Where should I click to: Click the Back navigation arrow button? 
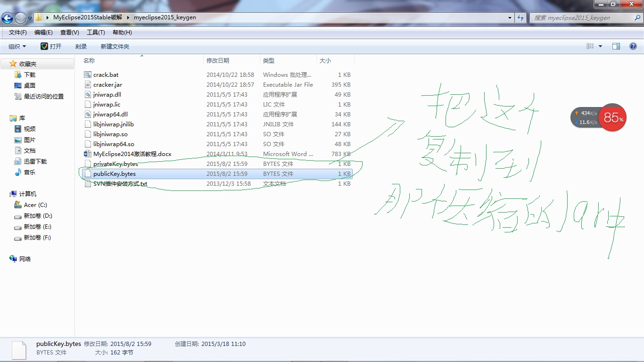pyautogui.click(x=8, y=18)
